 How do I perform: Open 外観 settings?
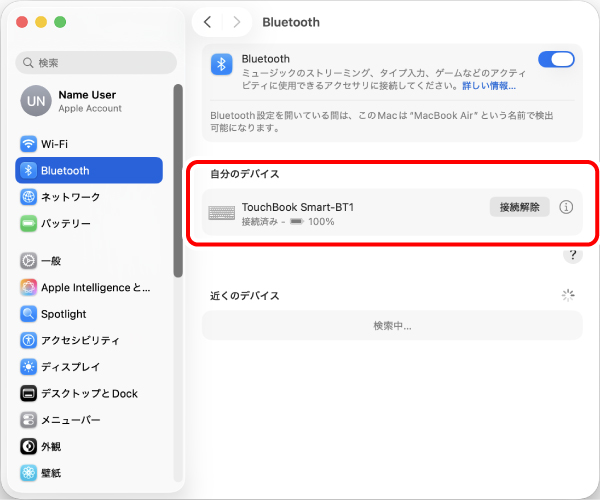pyautogui.click(x=89, y=446)
